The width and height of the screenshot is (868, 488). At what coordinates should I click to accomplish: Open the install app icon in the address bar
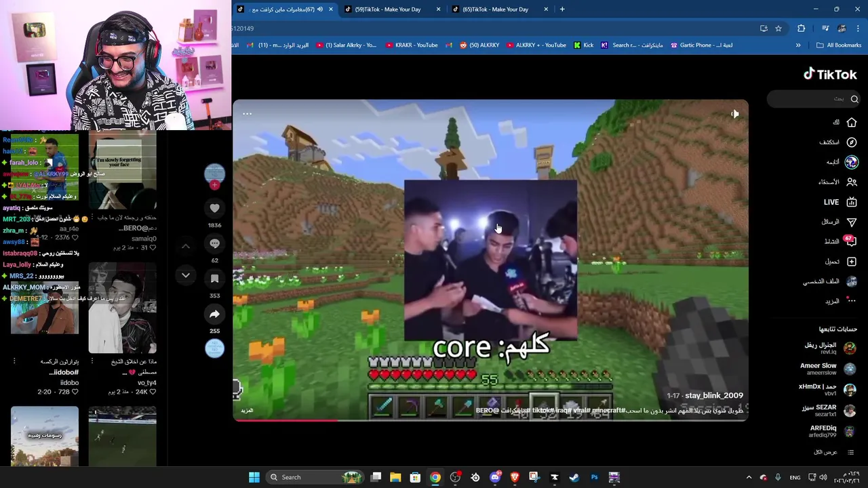tap(764, 28)
